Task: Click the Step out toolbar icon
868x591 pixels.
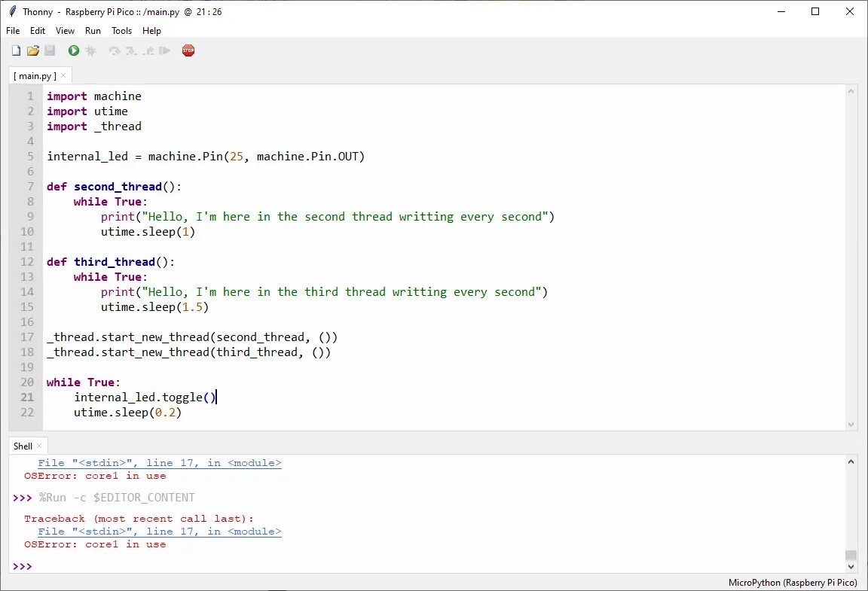Action: (x=148, y=51)
